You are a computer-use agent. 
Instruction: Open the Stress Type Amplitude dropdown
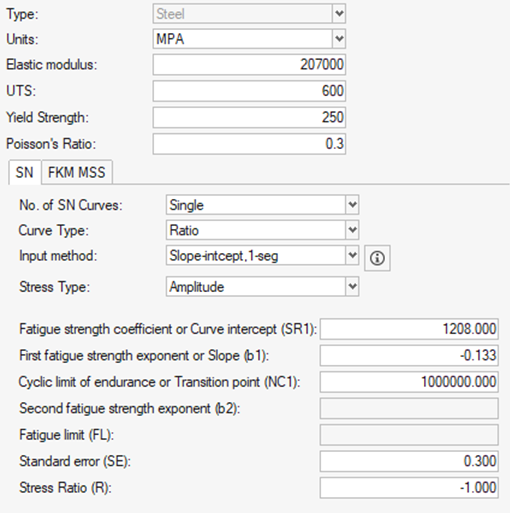tap(262, 286)
